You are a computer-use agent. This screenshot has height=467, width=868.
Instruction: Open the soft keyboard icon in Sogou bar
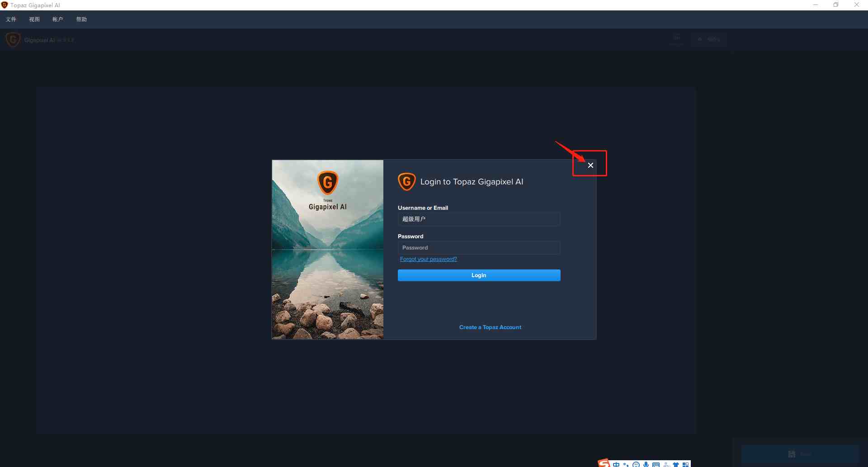tap(656, 464)
